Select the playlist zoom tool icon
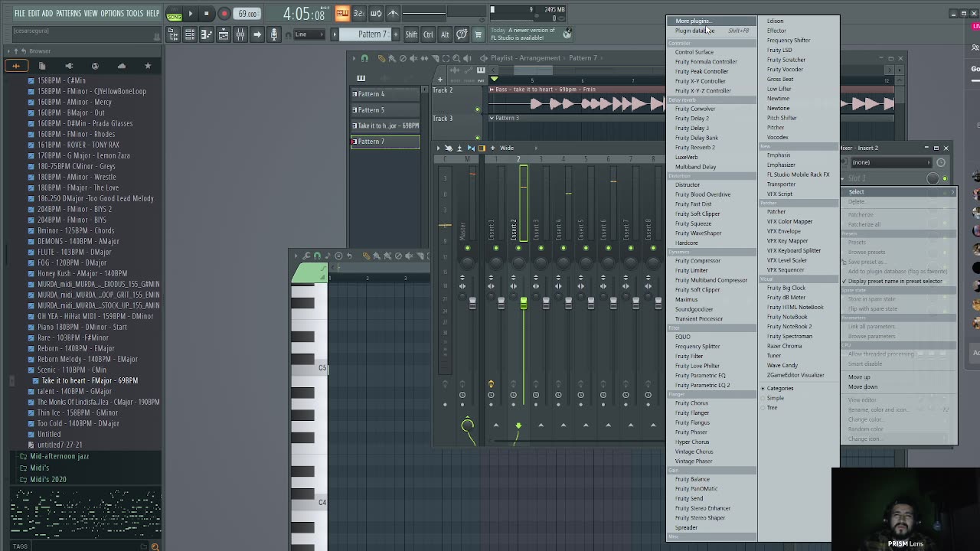 (456, 58)
